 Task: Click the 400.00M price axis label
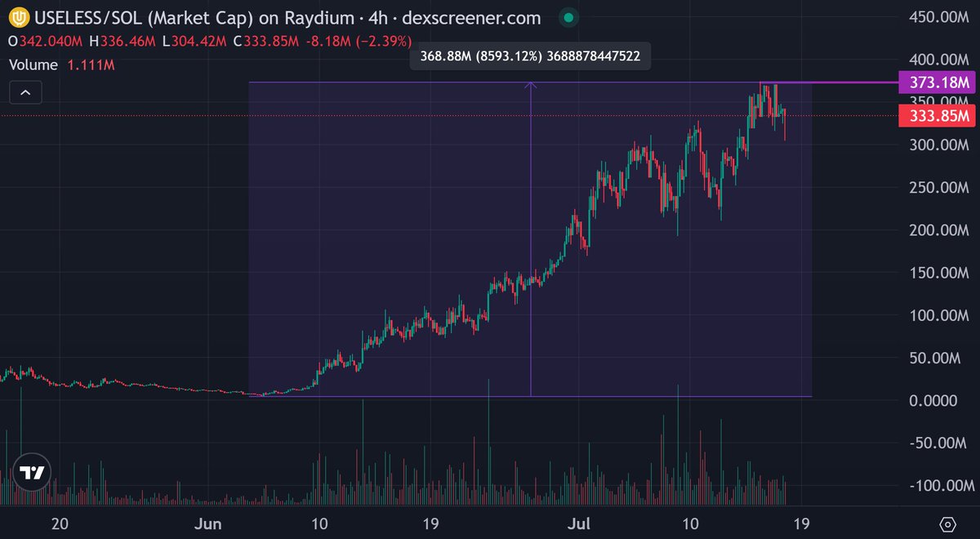pyautogui.click(x=938, y=60)
